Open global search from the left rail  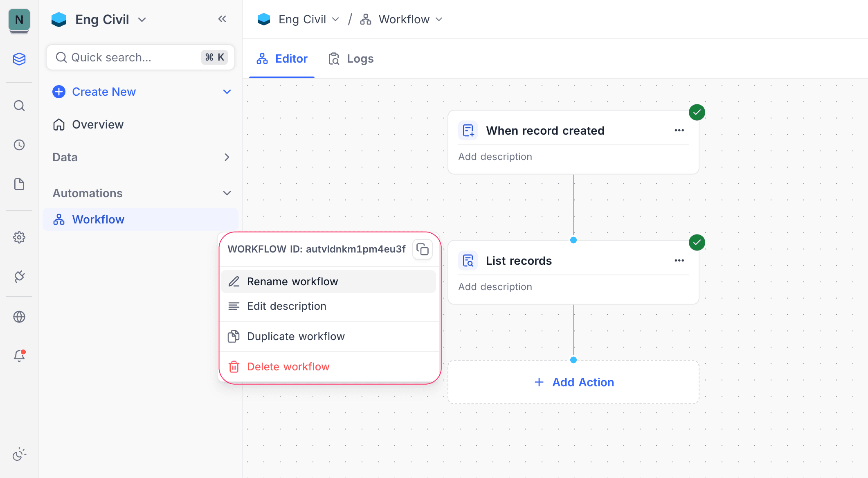19,106
